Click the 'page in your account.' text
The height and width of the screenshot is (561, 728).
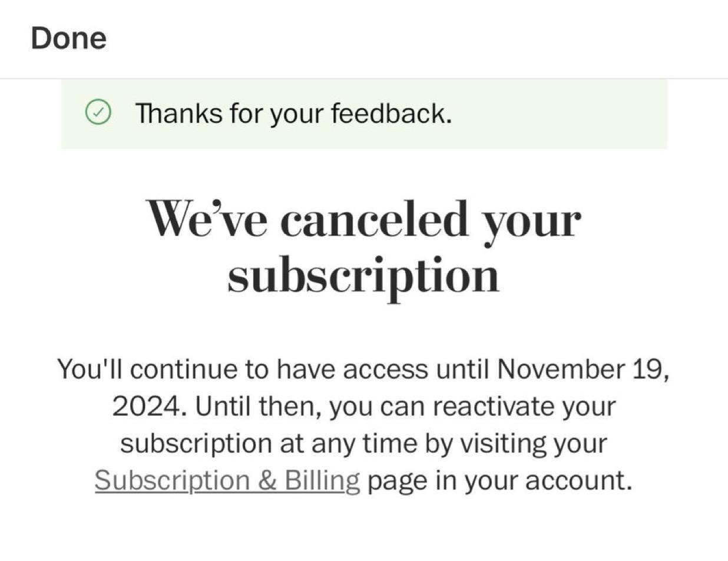500,481
